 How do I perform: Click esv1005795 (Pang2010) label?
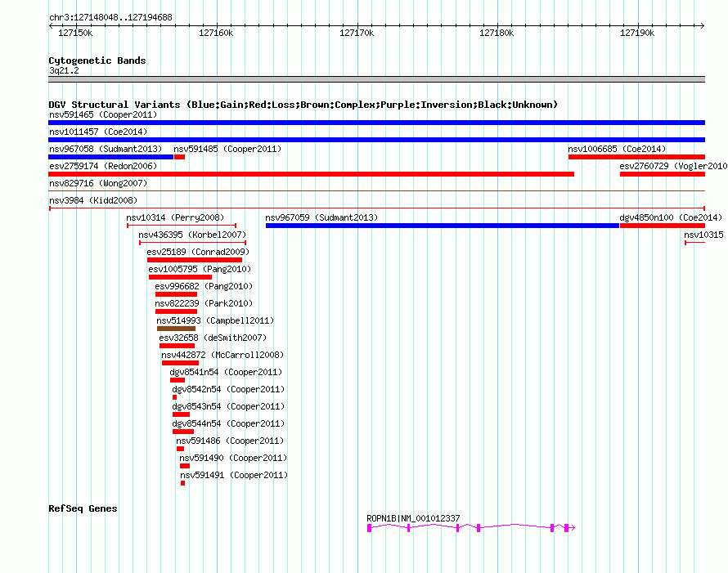click(200, 269)
